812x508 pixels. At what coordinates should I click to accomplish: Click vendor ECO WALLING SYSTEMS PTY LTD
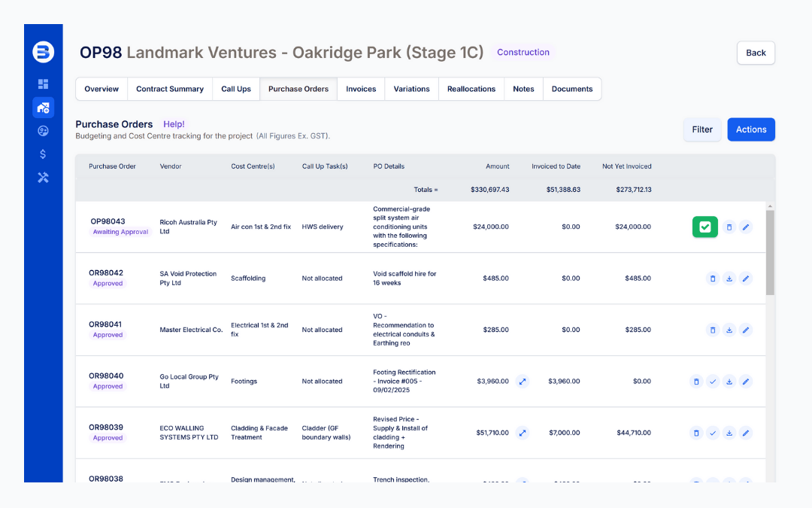189,433
